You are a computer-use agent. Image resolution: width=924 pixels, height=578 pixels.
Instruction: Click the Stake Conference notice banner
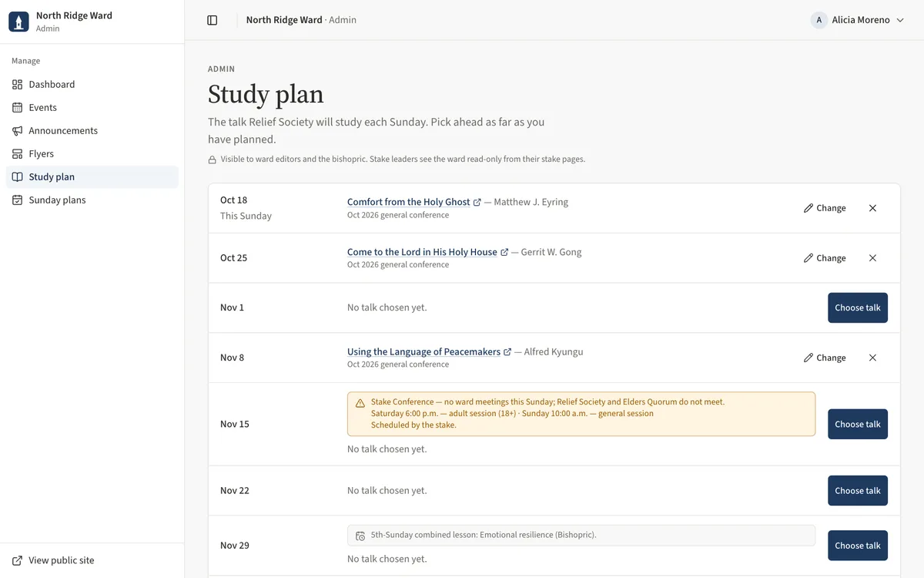pyautogui.click(x=581, y=414)
